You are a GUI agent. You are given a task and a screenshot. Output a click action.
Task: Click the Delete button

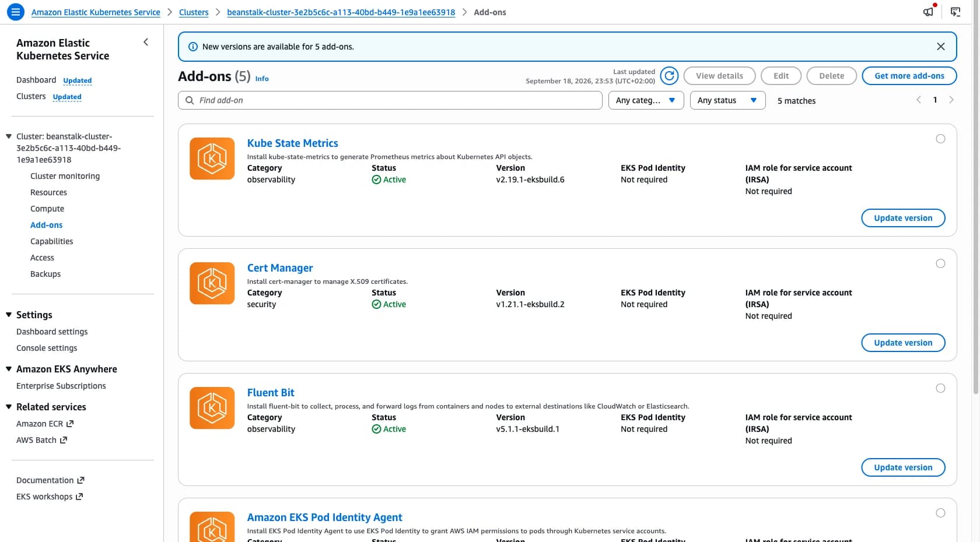pos(831,76)
